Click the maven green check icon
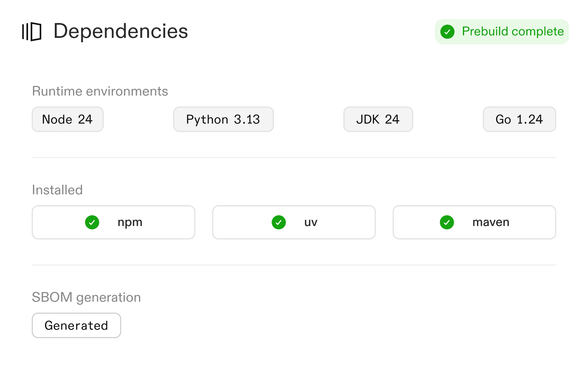 [447, 222]
